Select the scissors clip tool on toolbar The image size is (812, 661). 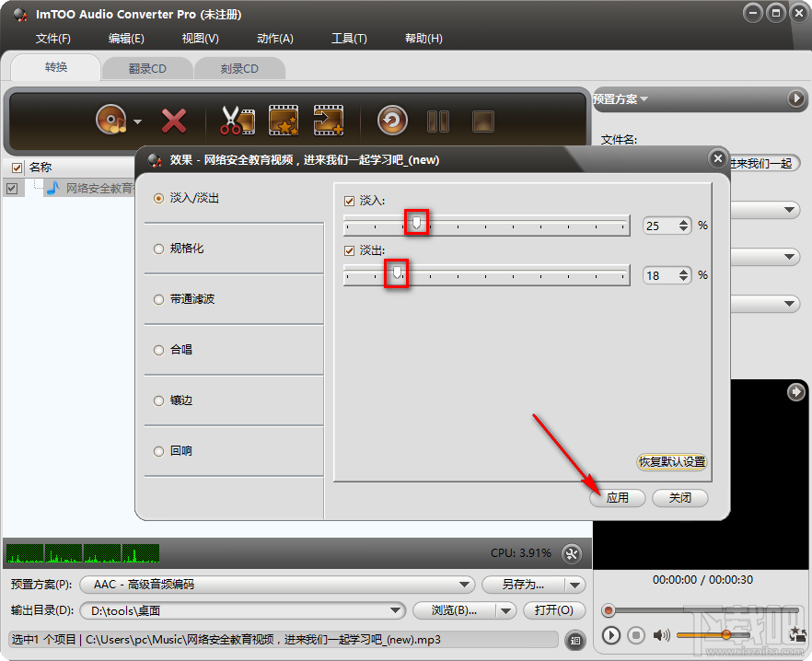pyautogui.click(x=237, y=120)
